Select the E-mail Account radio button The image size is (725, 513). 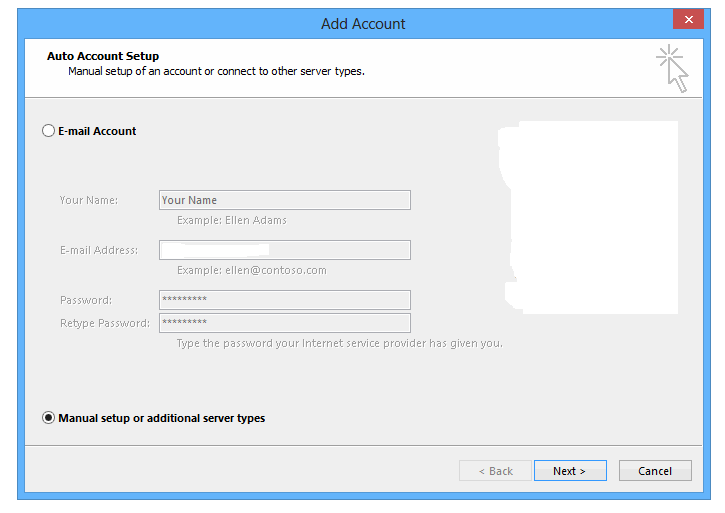click(49, 131)
